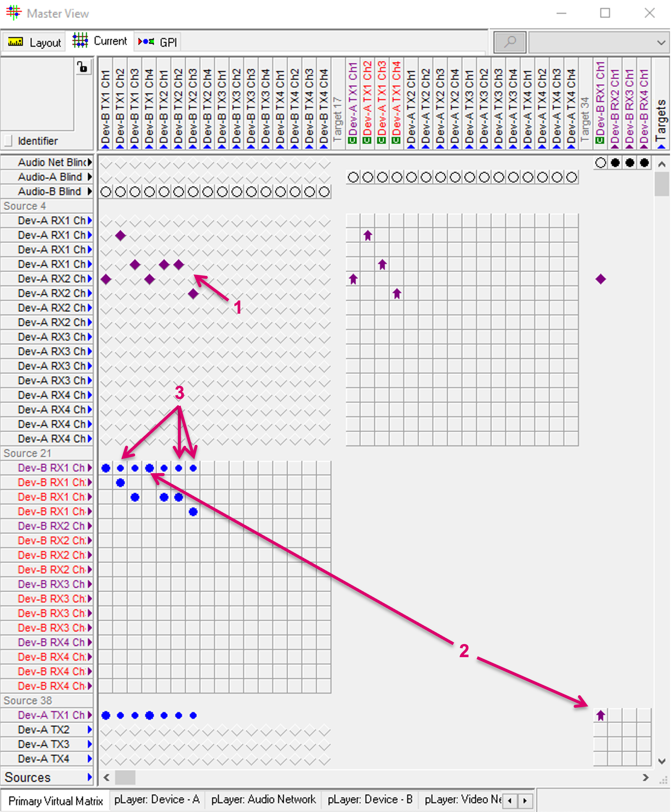This screenshot has height=812, width=671.
Task: Click the GPI tab arrows icon
Action: tap(146, 41)
